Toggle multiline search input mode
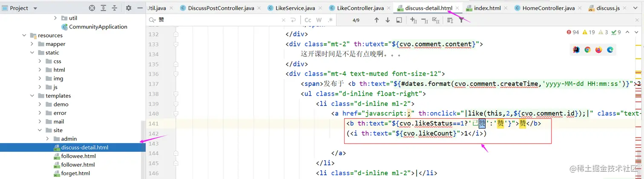Screen dimensions: 644x179 [450, 20]
